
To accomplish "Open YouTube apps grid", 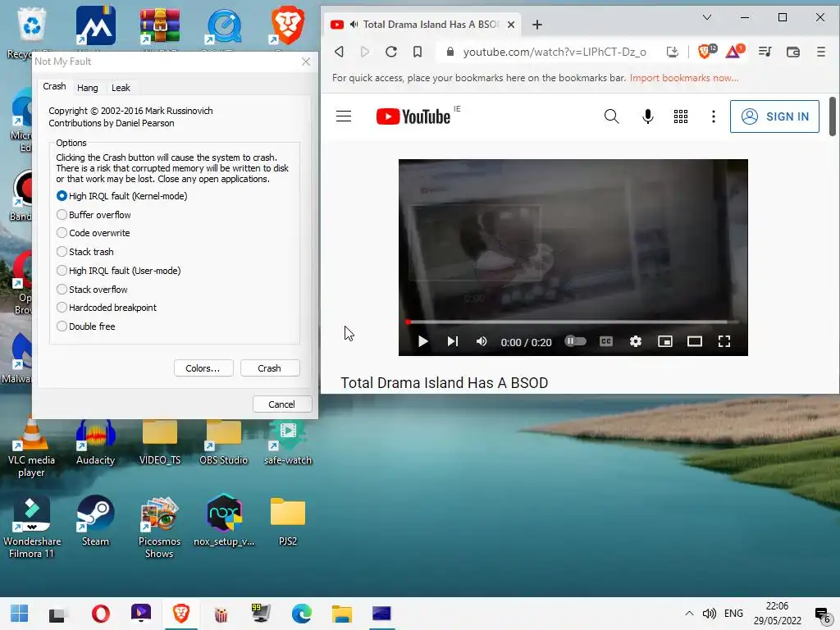I will click(x=680, y=116).
